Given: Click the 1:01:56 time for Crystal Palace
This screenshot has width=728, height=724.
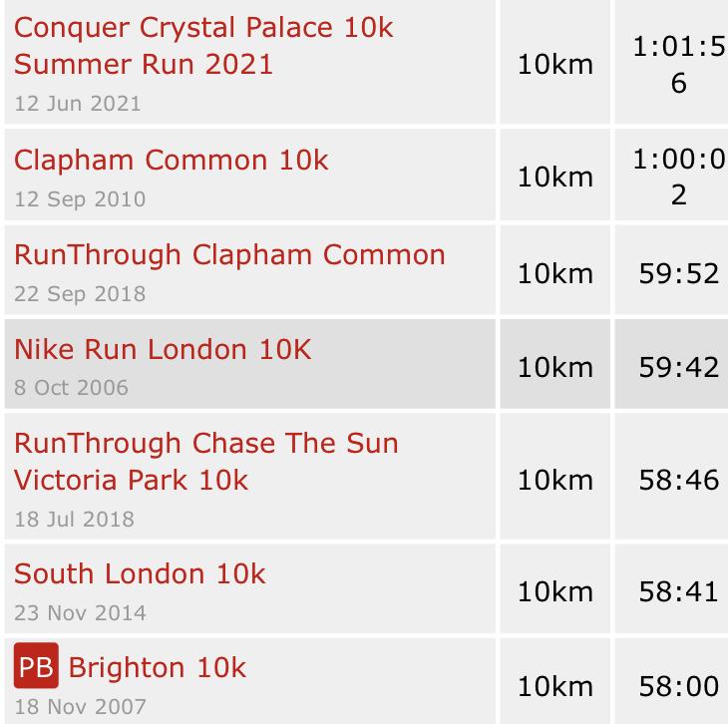Looking at the screenshot, I should 680,65.
